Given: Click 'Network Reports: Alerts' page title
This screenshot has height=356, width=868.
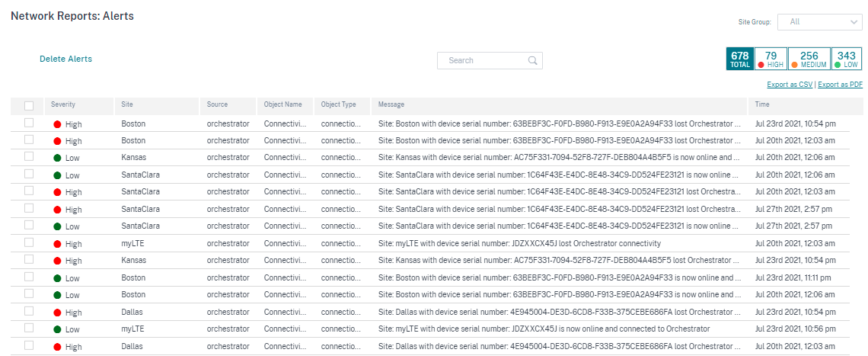Looking at the screenshot, I should pyautogui.click(x=72, y=16).
